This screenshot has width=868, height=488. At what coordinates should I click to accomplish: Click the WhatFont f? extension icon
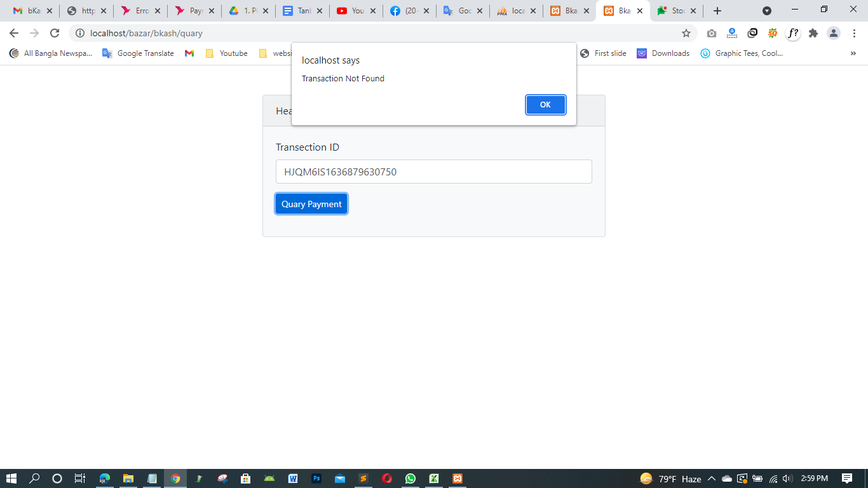click(792, 33)
